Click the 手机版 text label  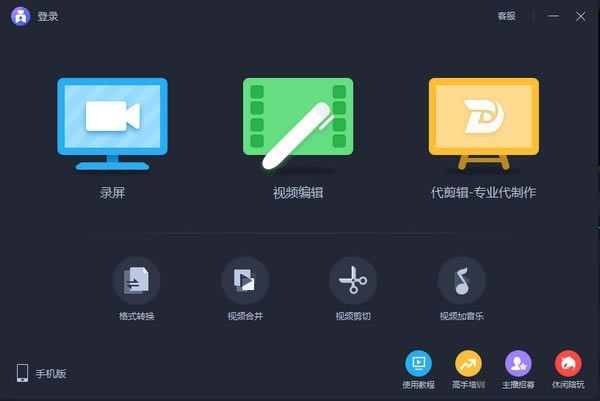51,374
